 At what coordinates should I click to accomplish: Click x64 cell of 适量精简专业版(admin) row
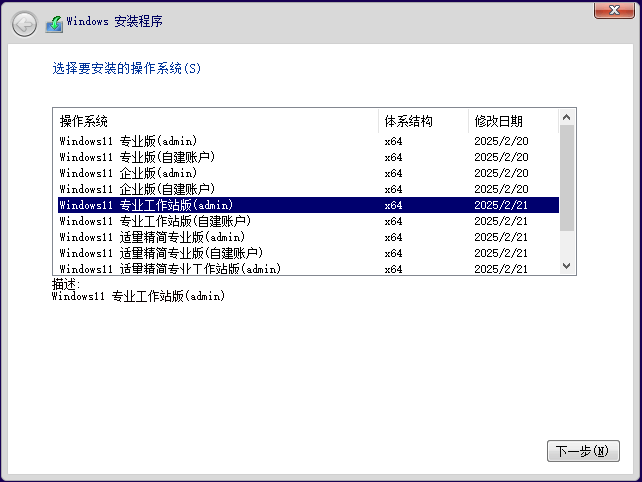pyautogui.click(x=393, y=237)
